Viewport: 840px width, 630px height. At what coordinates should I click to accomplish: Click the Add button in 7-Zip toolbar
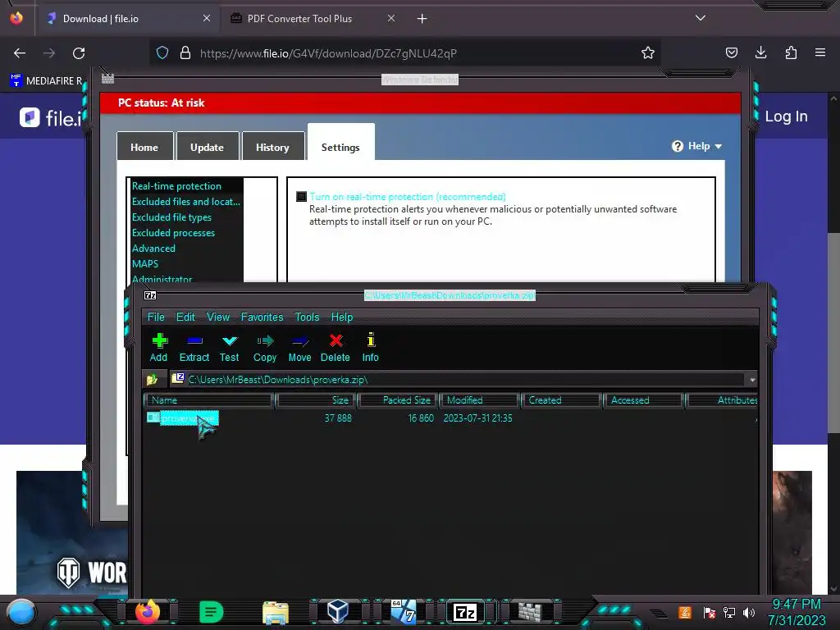click(x=159, y=348)
